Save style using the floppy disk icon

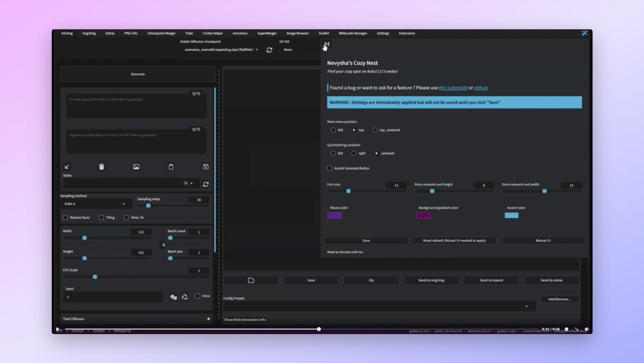point(206,167)
